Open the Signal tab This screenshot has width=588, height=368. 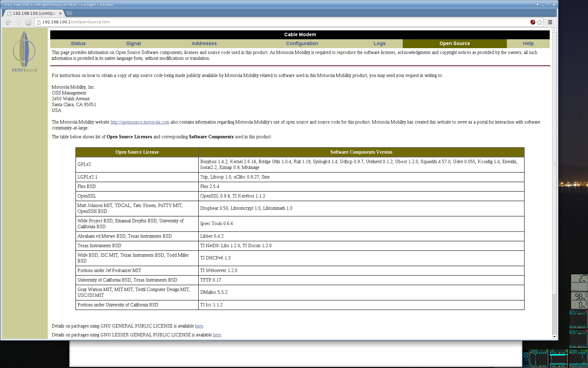134,44
